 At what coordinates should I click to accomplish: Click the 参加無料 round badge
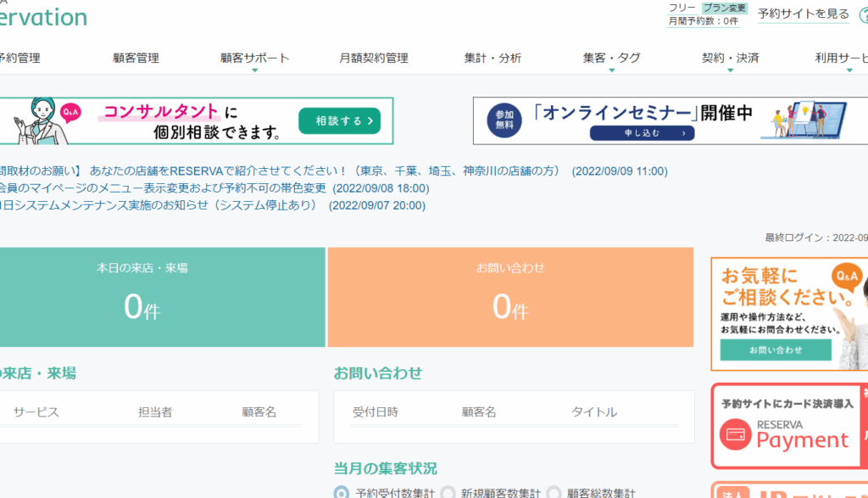coord(504,120)
